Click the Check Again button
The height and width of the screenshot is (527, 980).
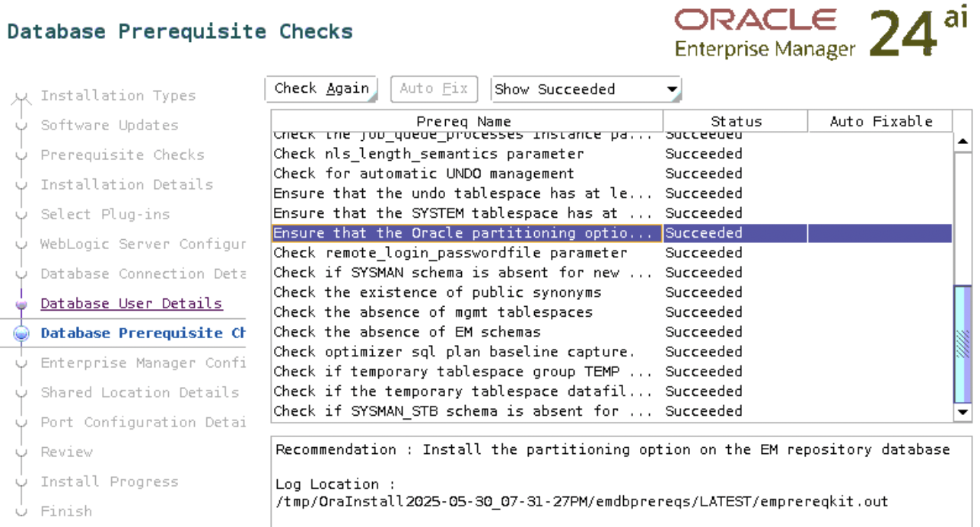321,89
